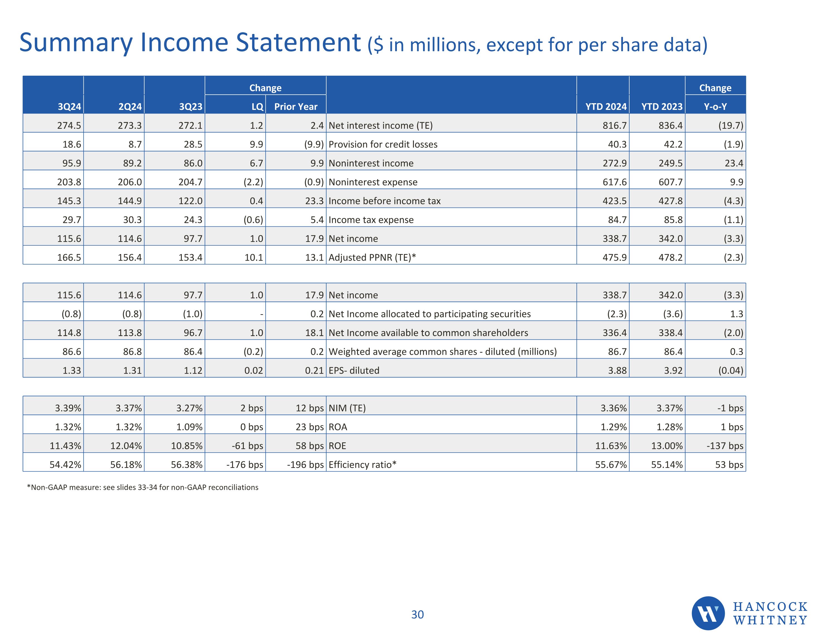Click the Prior Year column header
835x644 pixels.
coord(296,107)
